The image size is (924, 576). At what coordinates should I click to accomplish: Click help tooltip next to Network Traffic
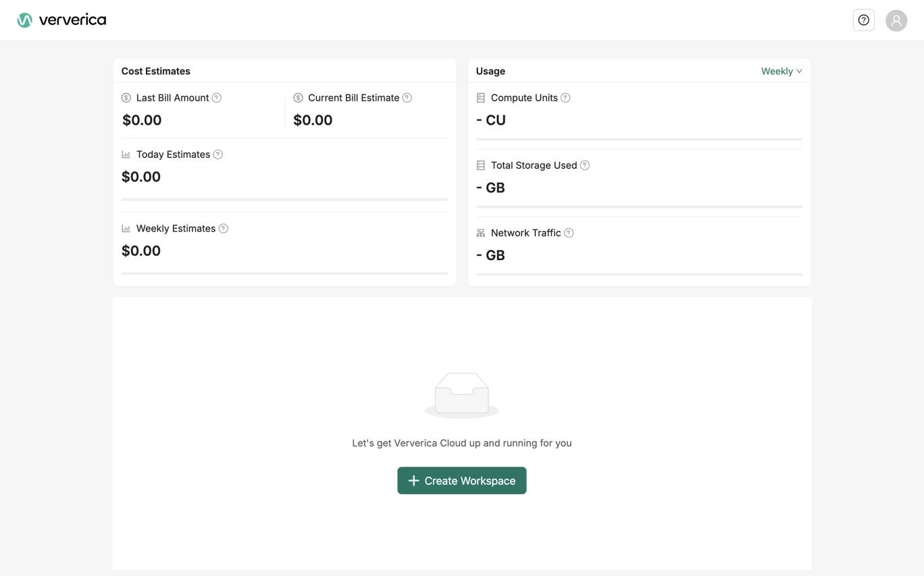pyautogui.click(x=569, y=233)
